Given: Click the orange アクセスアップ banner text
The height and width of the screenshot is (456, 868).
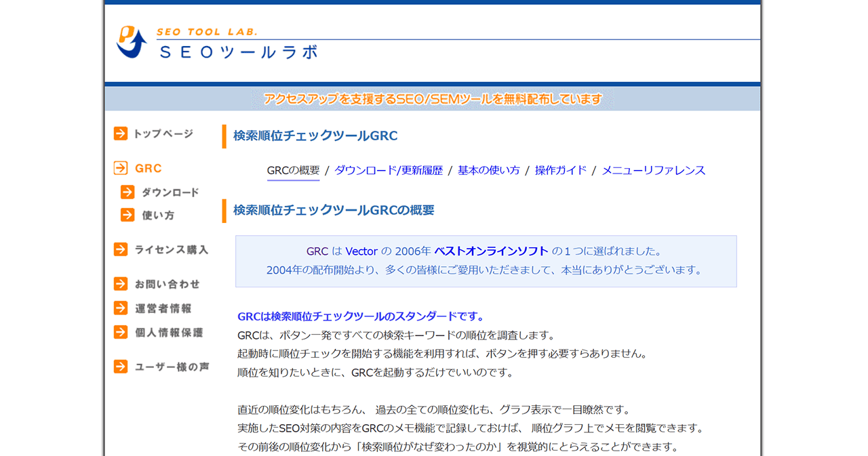Looking at the screenshot, I should pos(433,99).
